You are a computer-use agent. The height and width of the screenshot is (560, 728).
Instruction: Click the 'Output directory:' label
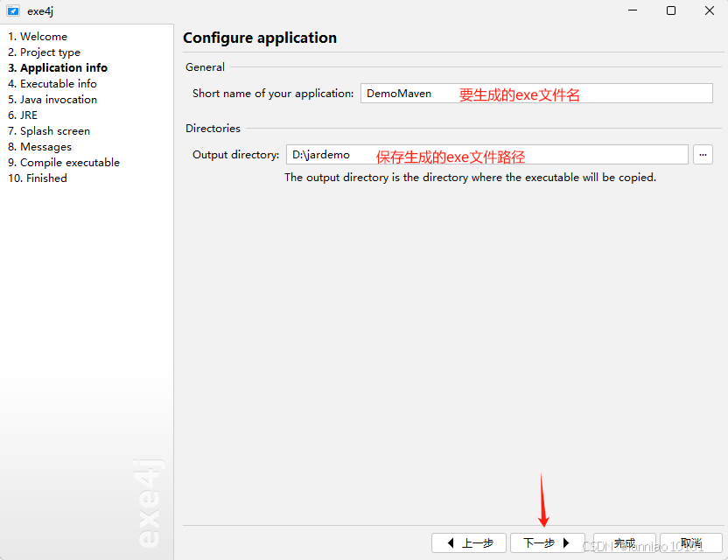pyautogui.click(x=236, y=155)
